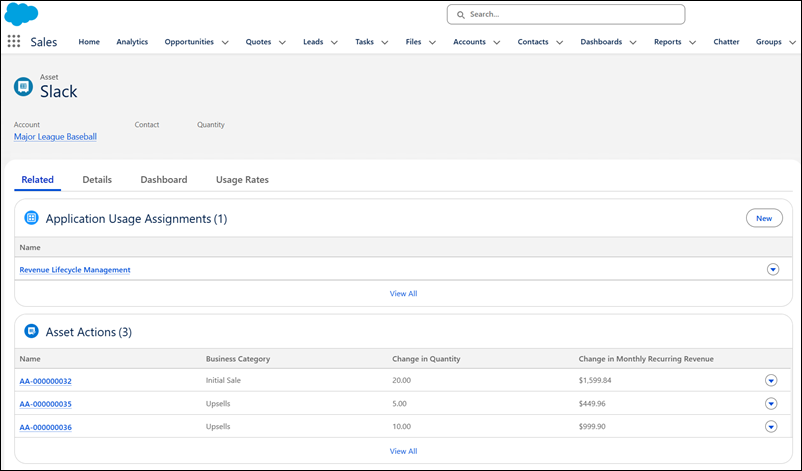Screen dimensions: 802x471
Task: Switch to the Details tab
Action: 97,180
